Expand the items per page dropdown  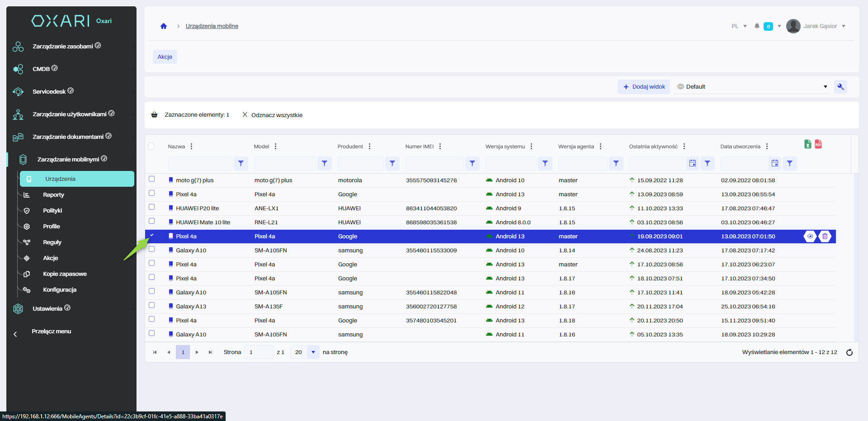click(x=313, y=352)
